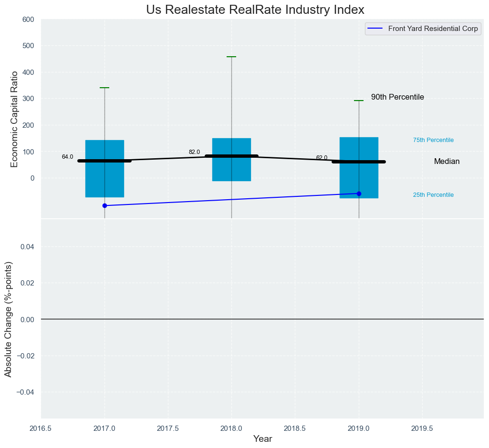Select the 2019 Front Yard blue data point
Image resolution: width=489 pixels, height=448 pixels.
point(359,193)
